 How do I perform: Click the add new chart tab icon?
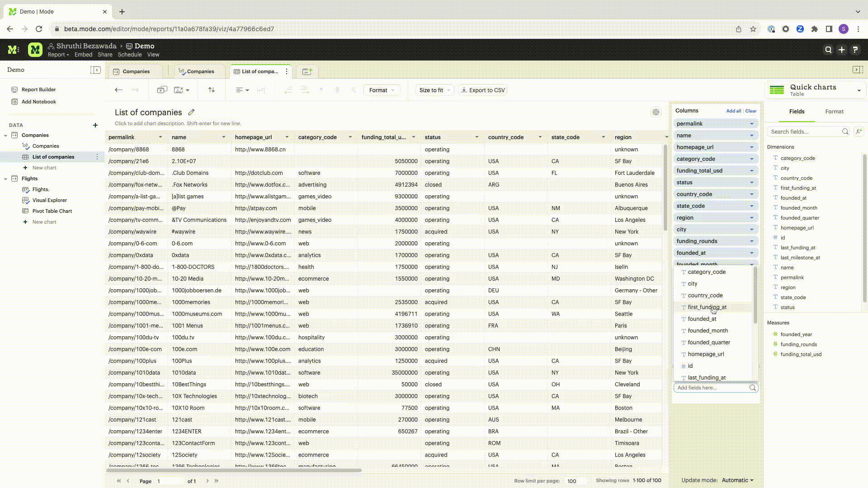(307, 71)
